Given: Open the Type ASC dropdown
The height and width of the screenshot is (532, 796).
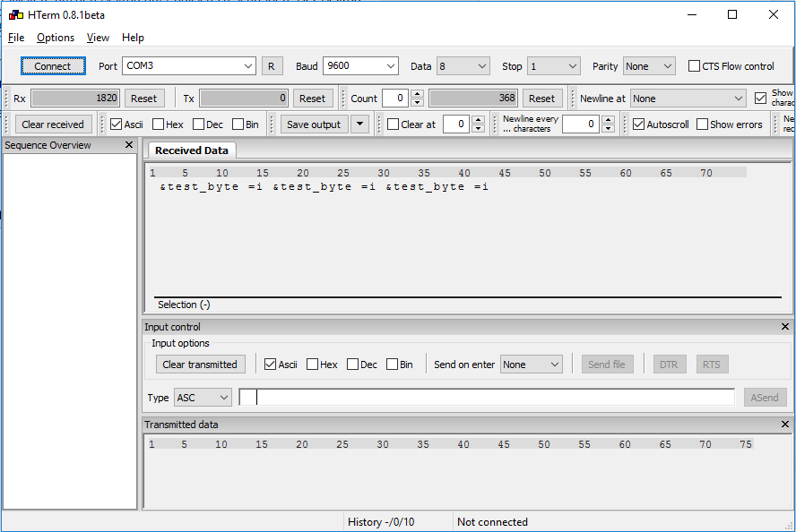Looking at the screenshot, I should (203, 398).
